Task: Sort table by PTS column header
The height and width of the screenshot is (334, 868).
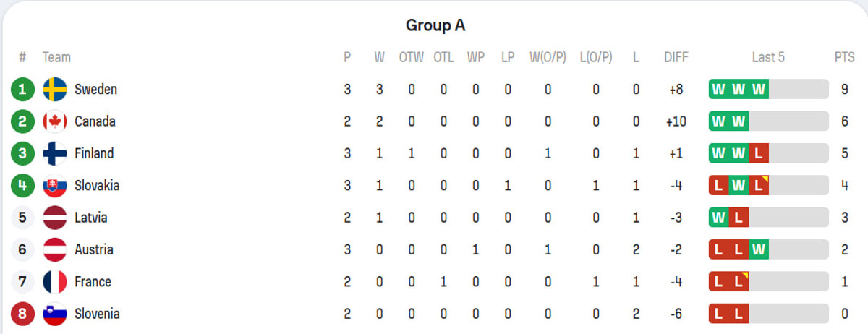Action: (844, 57)
